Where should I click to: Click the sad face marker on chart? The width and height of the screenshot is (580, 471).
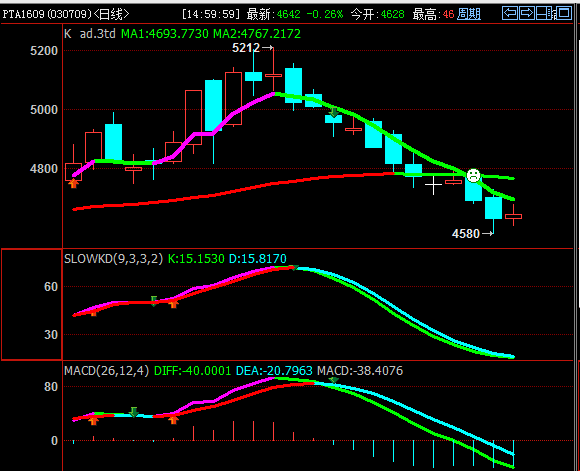[x=473, y=175]
